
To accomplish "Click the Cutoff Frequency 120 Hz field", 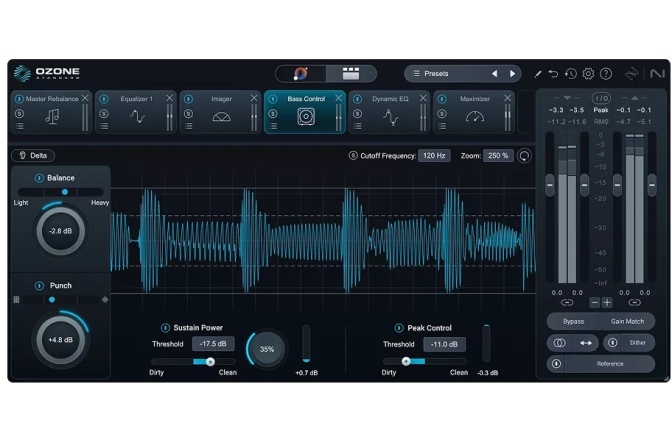I will point(434,156).
